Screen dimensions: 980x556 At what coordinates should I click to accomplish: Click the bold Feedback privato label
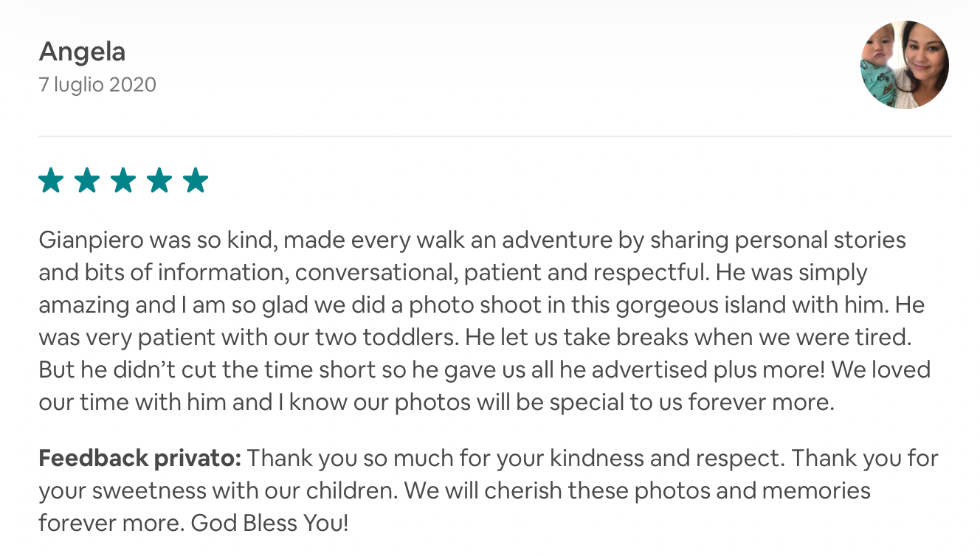[139, 459]
